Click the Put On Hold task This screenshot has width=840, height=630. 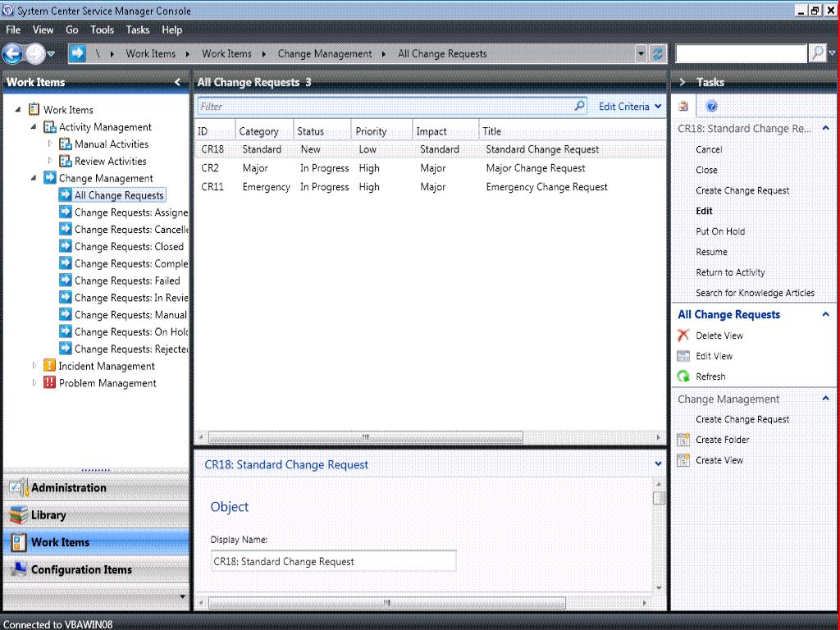[x=720, y=231]
